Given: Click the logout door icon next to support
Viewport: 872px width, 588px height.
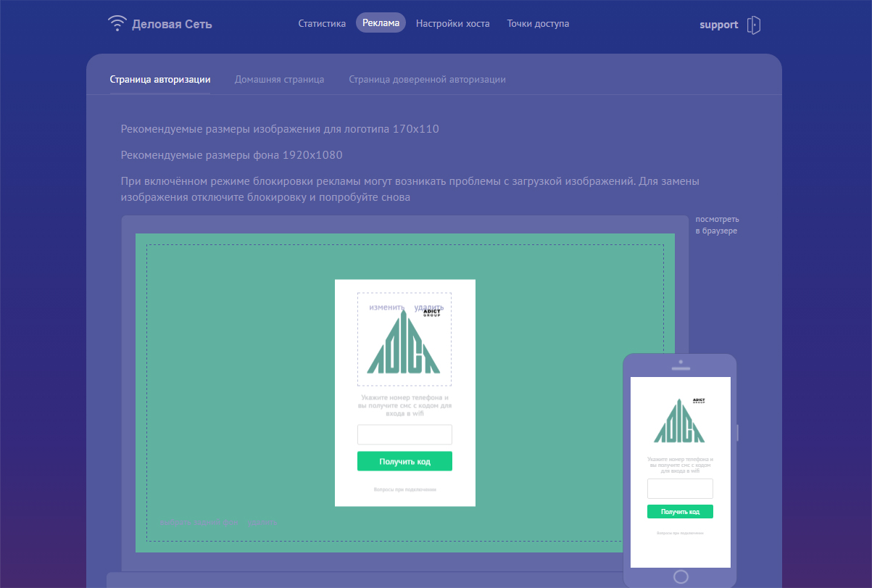Looking at the screenshot, I should pyautogui.click(x=754, y=25).
